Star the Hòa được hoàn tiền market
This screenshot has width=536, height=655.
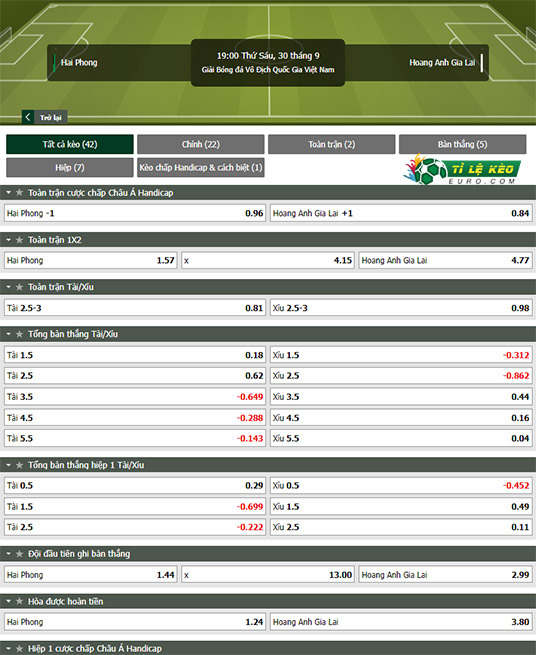coord(19,602)
